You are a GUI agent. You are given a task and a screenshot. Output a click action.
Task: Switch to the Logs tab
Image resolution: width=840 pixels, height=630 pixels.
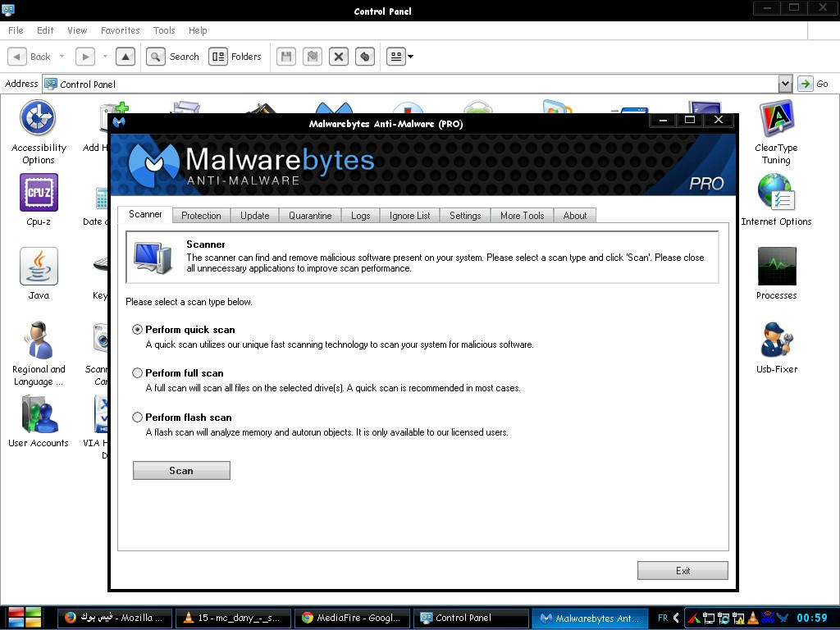pyautogui.click(x=361, y=216)
